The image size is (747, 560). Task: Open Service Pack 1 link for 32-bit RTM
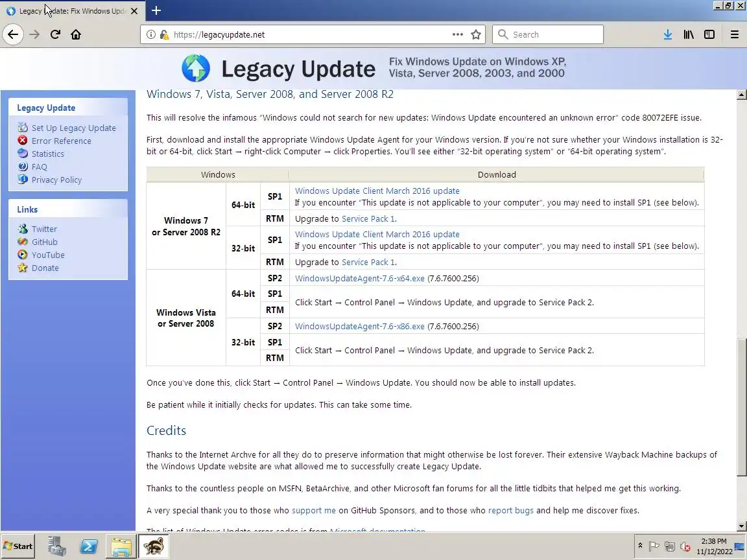[x=368, y=262]
